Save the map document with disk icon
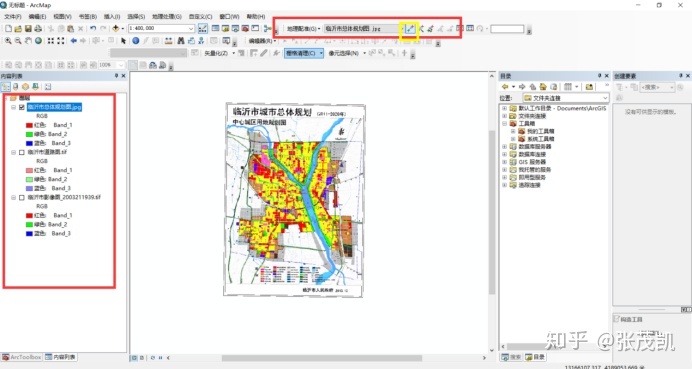Screen dimensions: 692x369 [x=28, y=28]
